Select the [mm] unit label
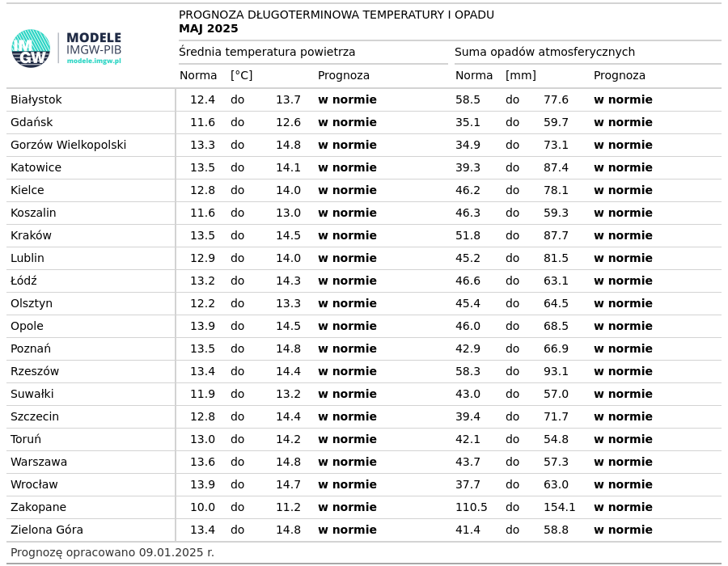Viewport: 728px width, 566px height. (521, 76)
